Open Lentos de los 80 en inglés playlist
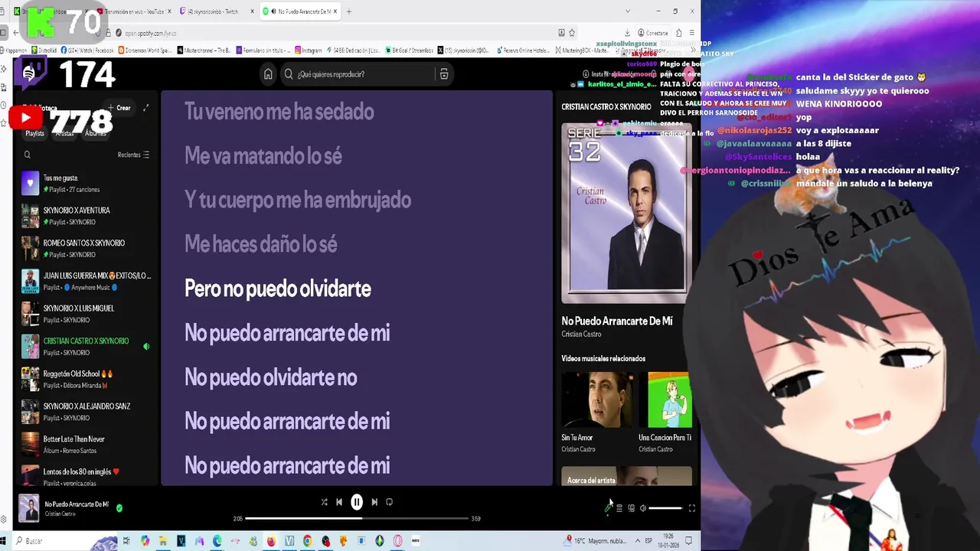The height and width of the screenshot is (551, 980). point(88,477)
